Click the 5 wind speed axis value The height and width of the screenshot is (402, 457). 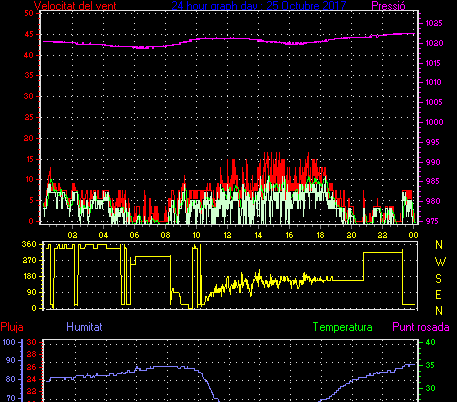tap(31, 200)
